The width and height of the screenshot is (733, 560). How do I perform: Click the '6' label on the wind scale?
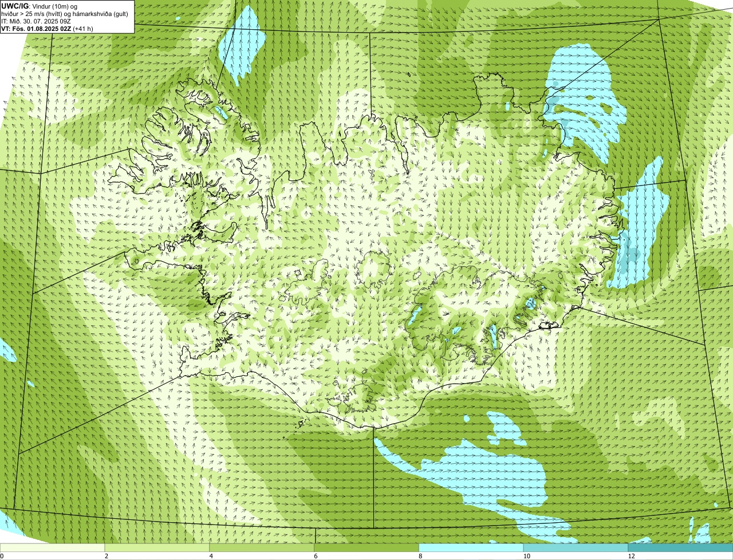point(316,556)
